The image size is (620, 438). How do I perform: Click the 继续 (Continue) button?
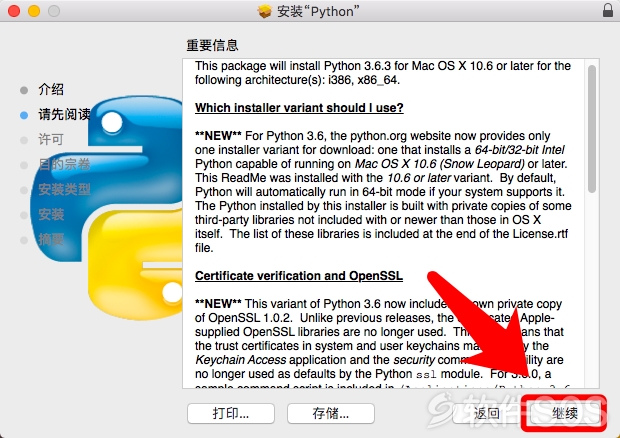[564, 413]
